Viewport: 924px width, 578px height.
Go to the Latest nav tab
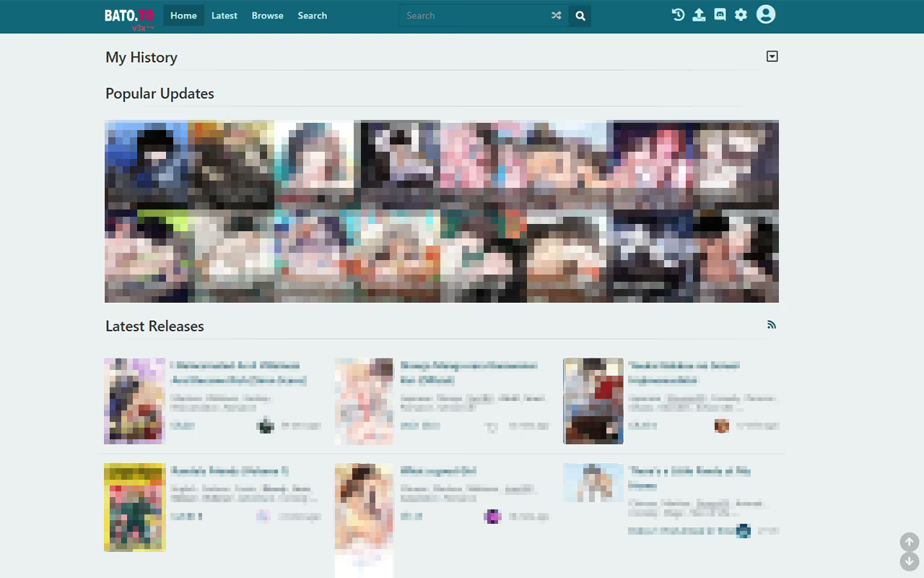click(224, 15)
